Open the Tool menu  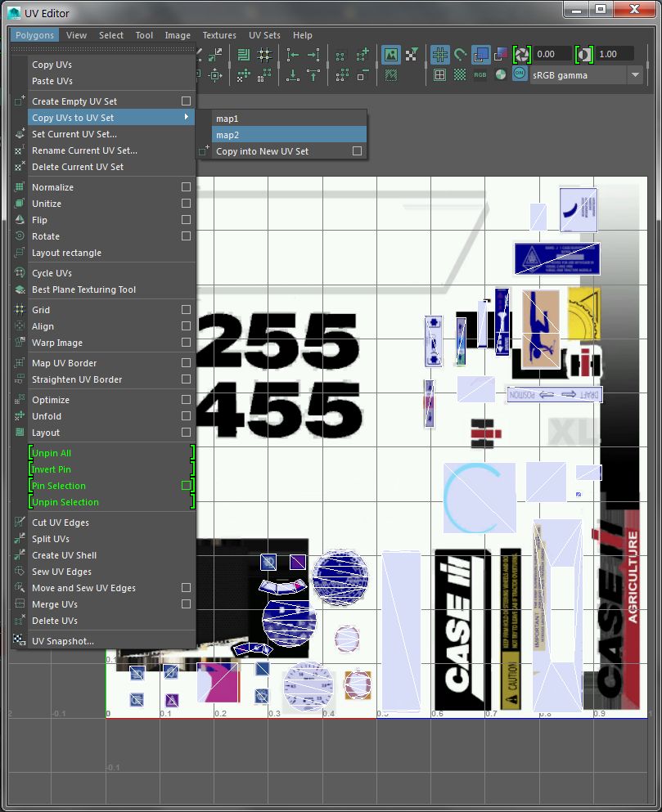144,35
